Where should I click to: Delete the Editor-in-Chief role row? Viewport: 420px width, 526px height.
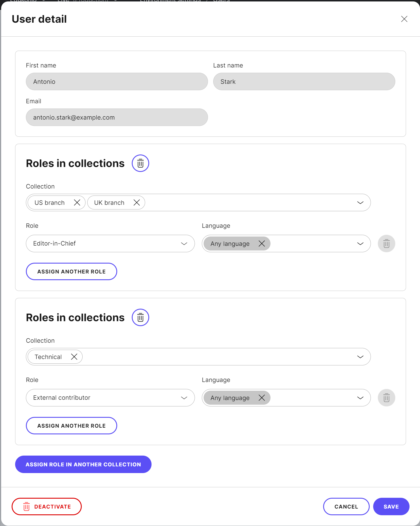386,244
